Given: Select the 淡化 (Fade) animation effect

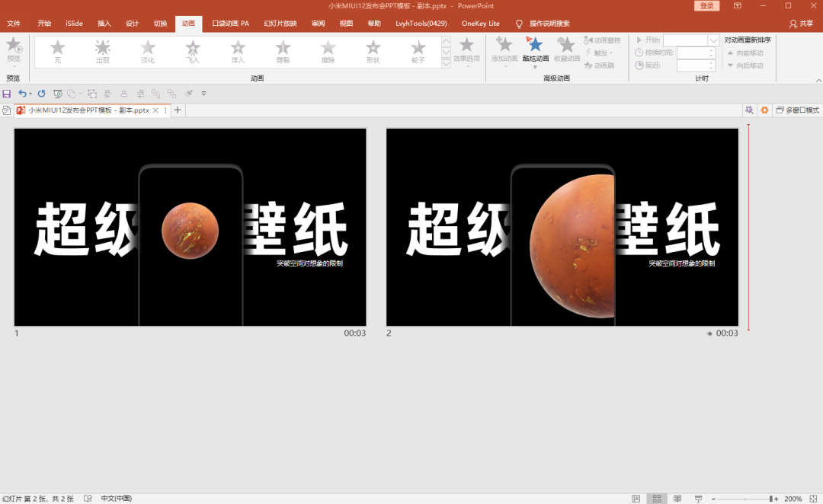Looking at the screenshot, I should tap(148, 52).
